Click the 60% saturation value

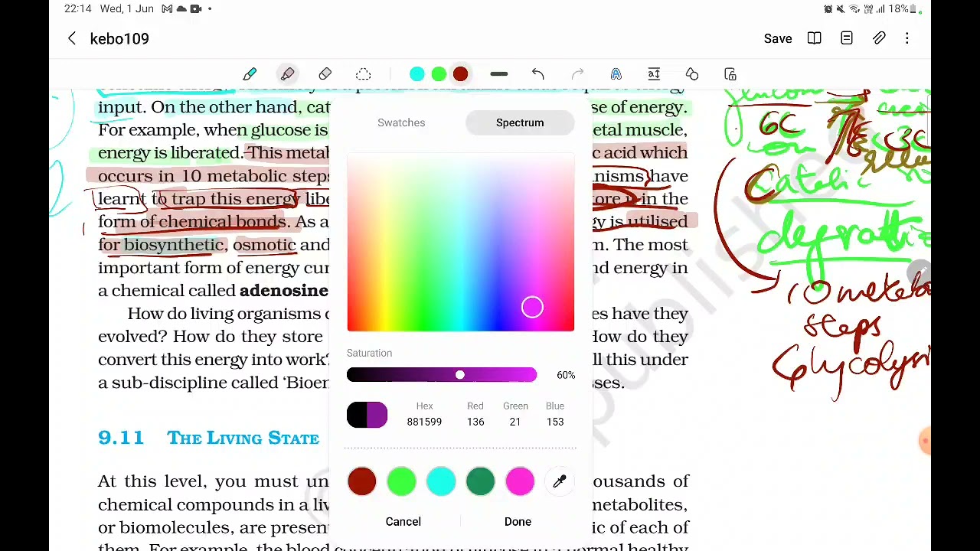(566, 375)
